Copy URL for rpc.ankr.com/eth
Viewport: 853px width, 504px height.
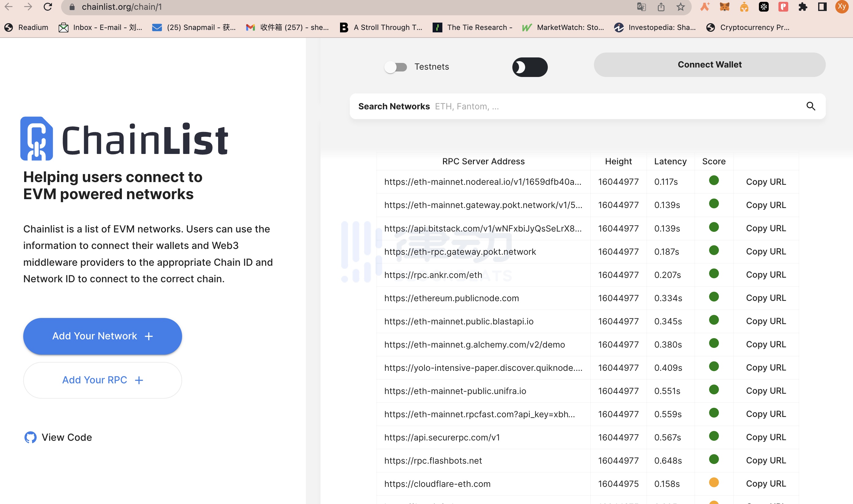pos(766,275)
